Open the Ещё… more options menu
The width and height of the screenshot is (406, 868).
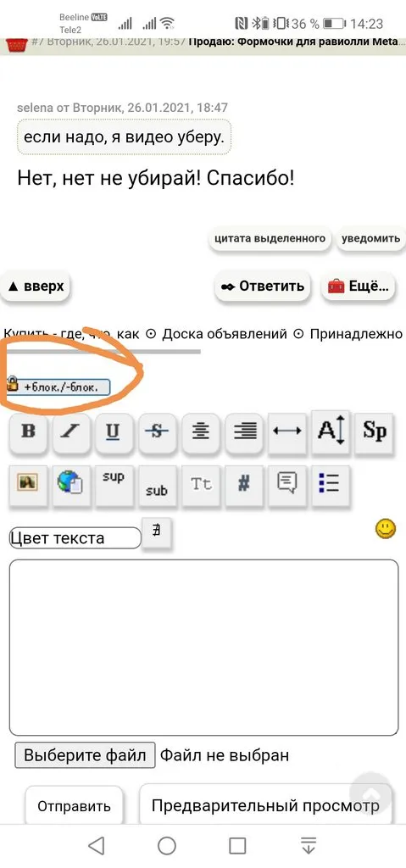[x=359, y=287]
